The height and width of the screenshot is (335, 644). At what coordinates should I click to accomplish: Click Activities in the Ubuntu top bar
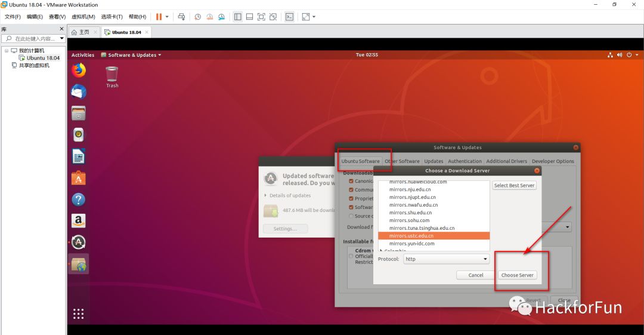pyautogui.click(x=82, y=55)
